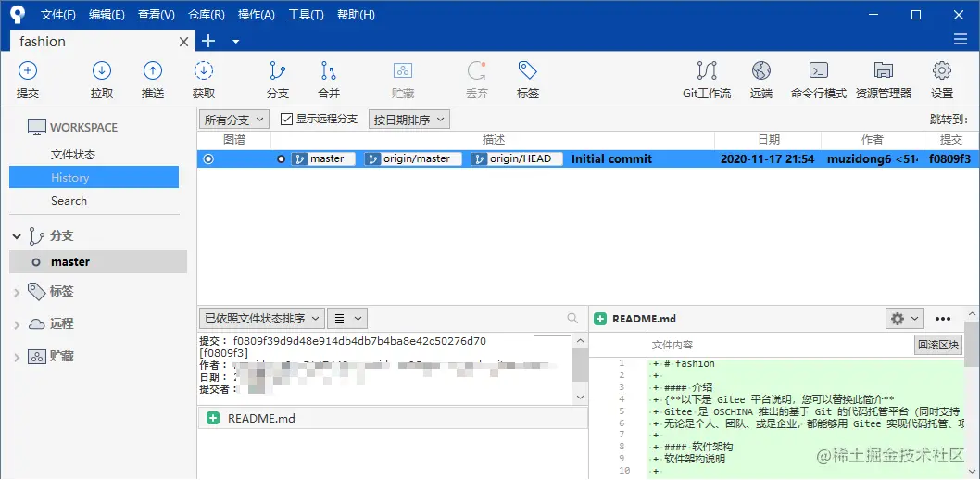Click the 描述 column header
This screenshot has height=480, width=980.
tap(493, 140)
